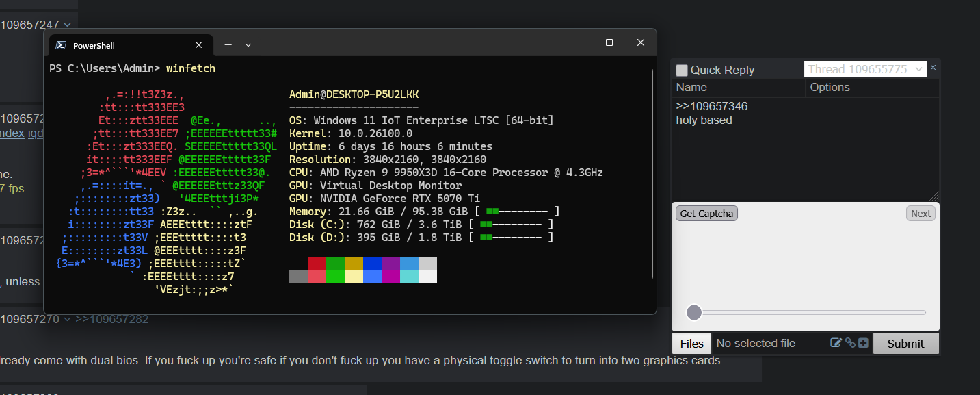The image size is (980, 395).
Task: Click the magenta swatch in the bottom palette row
Action: point(390,276)
